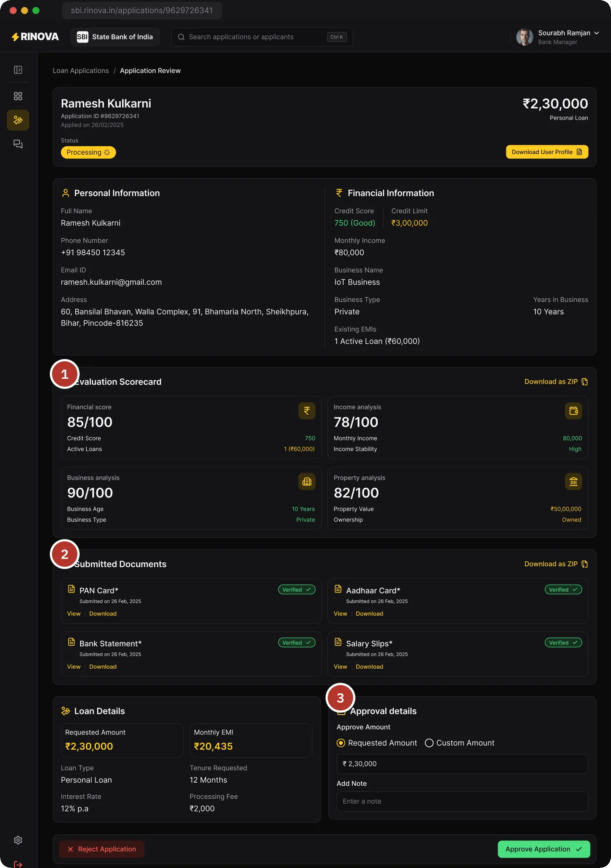The image size is (611, 868).
Task: Go to Loan Applications breadcrumb
Action: coord(81,71)
